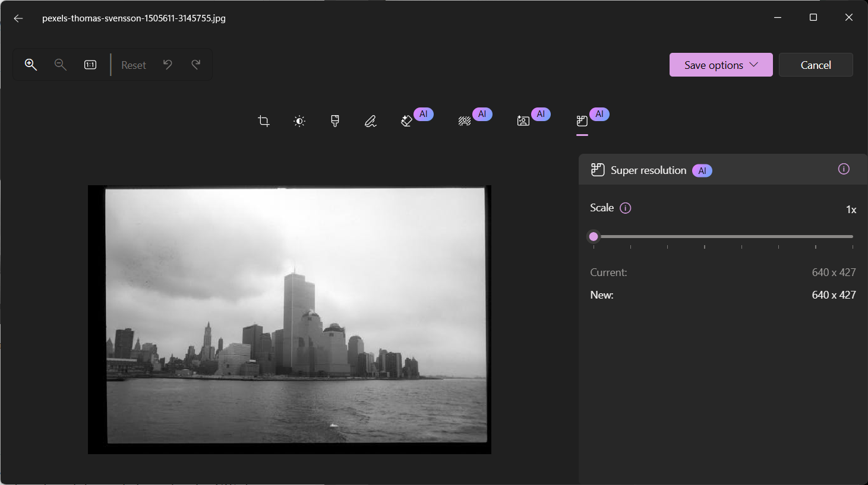Click the zoom out magnifier

(61, 65)
